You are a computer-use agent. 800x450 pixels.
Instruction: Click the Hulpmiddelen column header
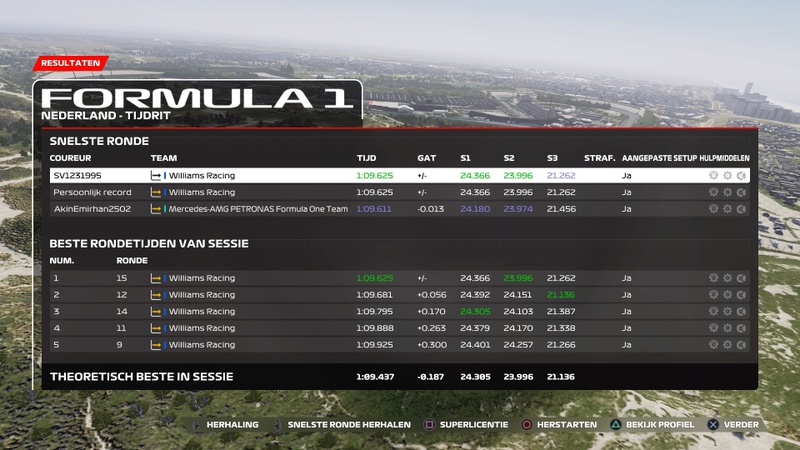click(x=724, y=158)
